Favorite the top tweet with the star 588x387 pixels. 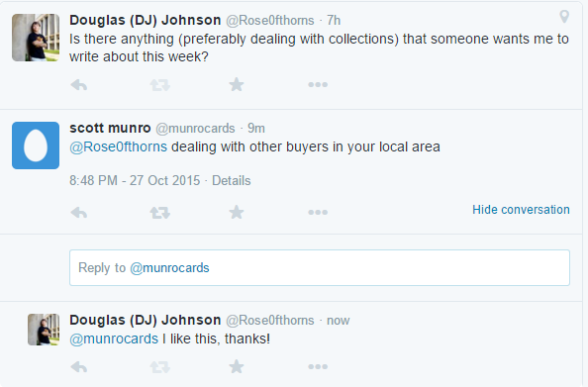pyautogui.click(x=237, y=85)
